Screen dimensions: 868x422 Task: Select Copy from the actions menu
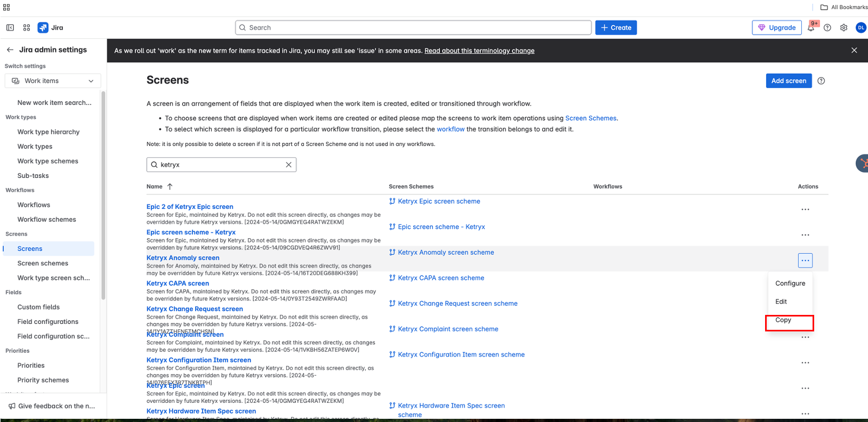pyautogui.click(x=790, y=320)
